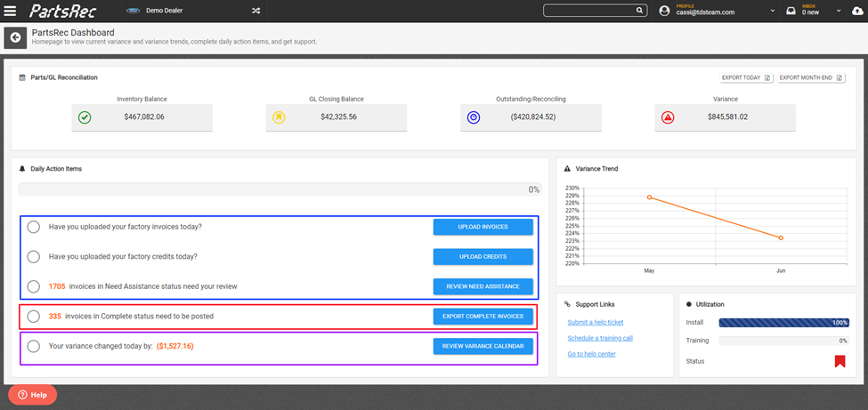The height and width of the screenshot is (410, 868).
Task: Click the Variance value $845,581.02
Action: click(x=727, y=117)
